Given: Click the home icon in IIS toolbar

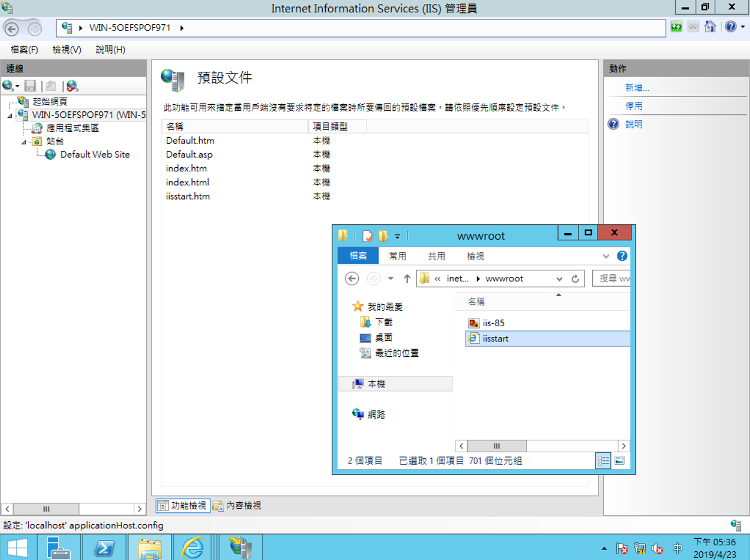Looking at the screenshot, I should (x=710, y=27).
